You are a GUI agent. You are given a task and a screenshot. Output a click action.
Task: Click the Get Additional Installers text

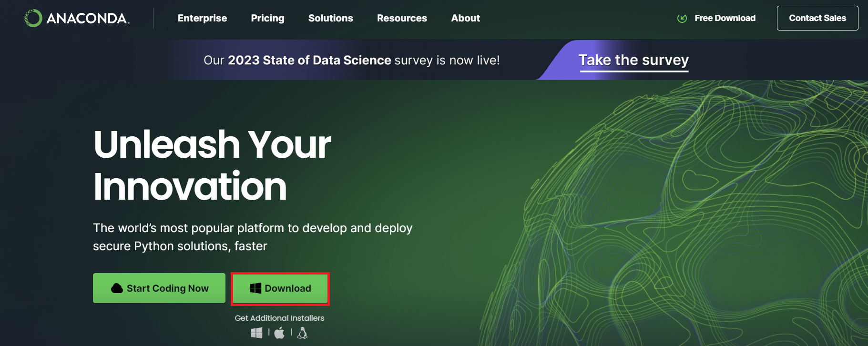click(x=279, y=318)
